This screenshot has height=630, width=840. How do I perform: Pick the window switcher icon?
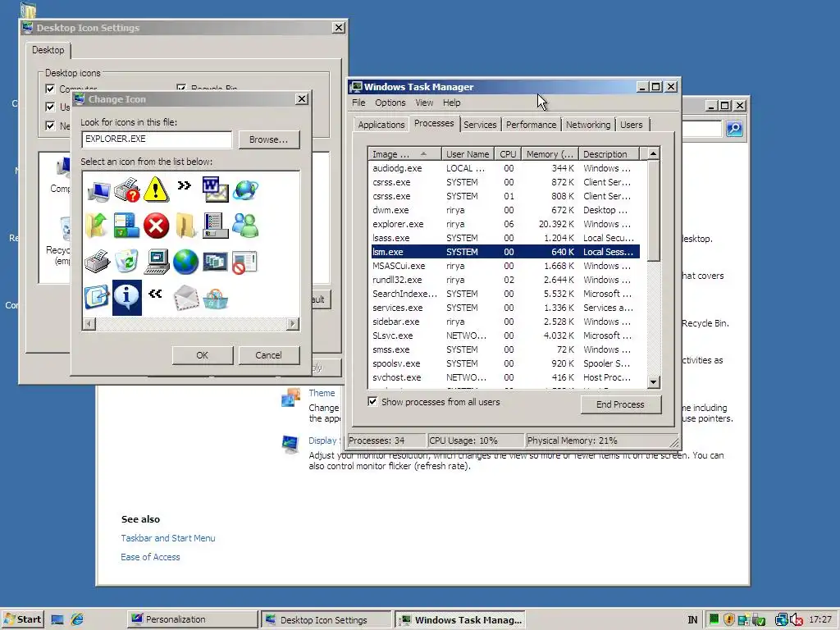click(x=216, y=262)
